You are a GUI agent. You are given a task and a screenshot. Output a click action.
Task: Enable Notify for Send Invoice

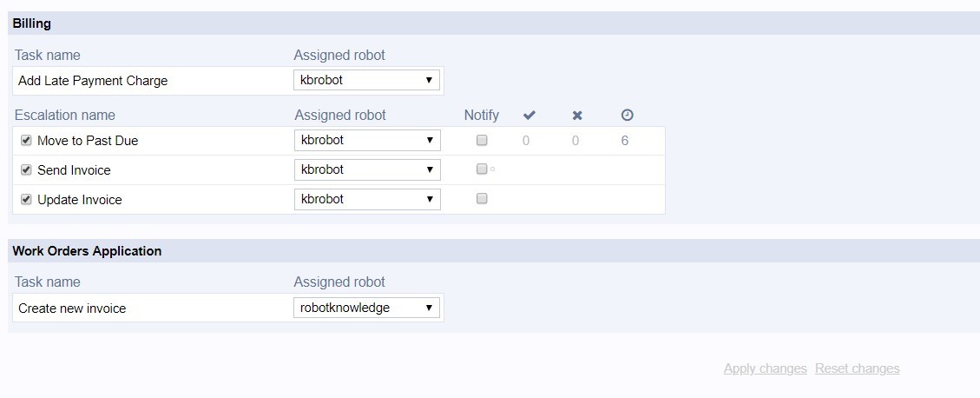pos(482,169)
